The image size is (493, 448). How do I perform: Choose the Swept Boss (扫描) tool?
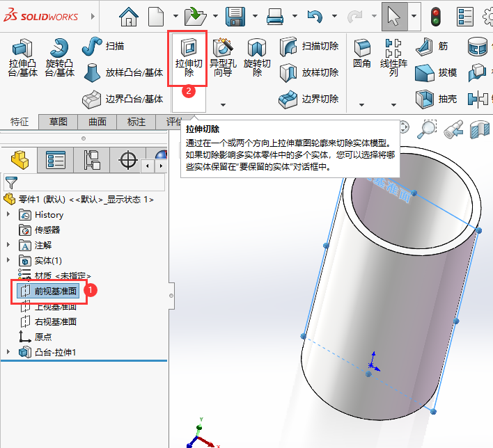pos(103,46)
